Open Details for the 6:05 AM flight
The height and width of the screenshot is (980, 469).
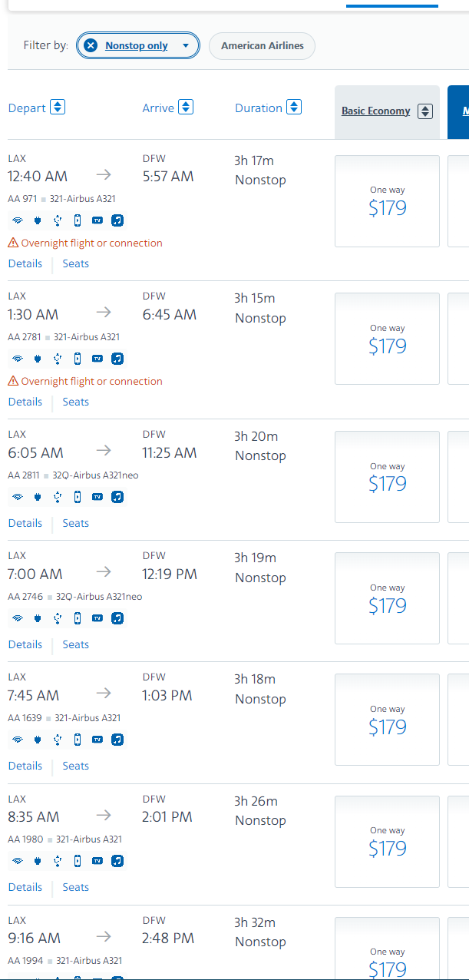(x=25, y=523)
